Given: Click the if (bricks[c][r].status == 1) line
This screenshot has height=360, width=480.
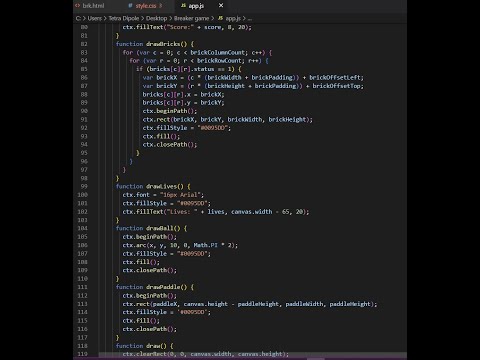Looking at the screenshot, I should 189,69.
